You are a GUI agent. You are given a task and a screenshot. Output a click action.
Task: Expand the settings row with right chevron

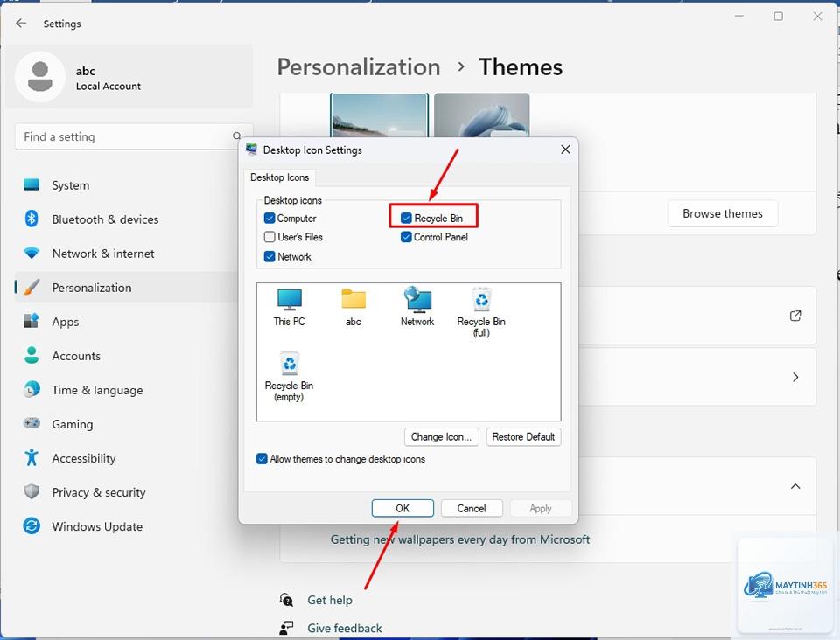(x=795, y=377)
